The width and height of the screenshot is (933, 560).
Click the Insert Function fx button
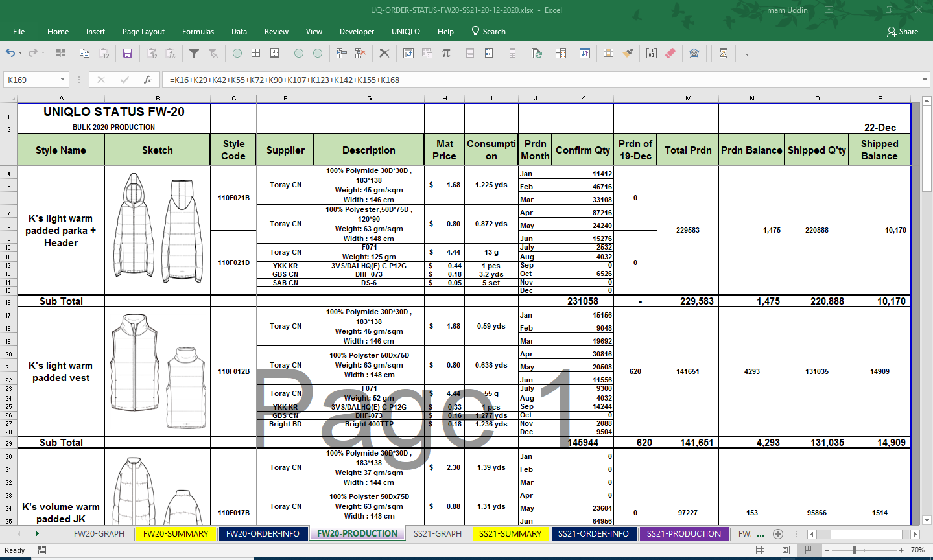(148, 80)
